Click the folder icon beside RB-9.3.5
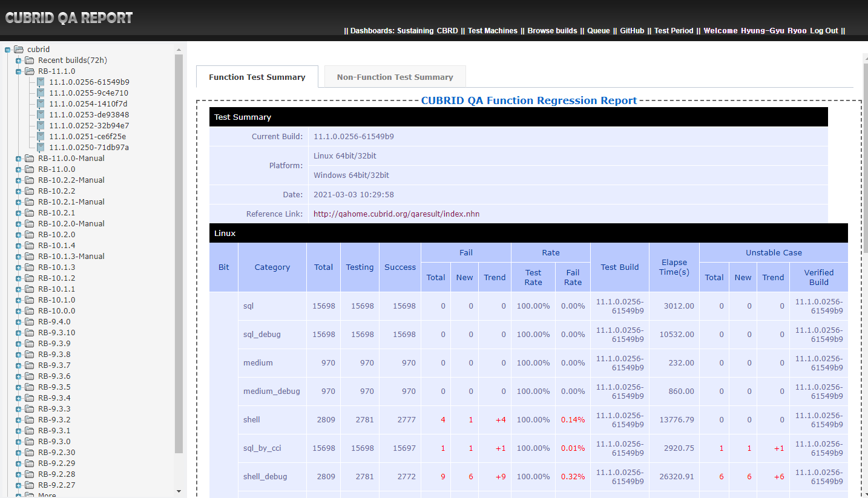 point(29,387)
